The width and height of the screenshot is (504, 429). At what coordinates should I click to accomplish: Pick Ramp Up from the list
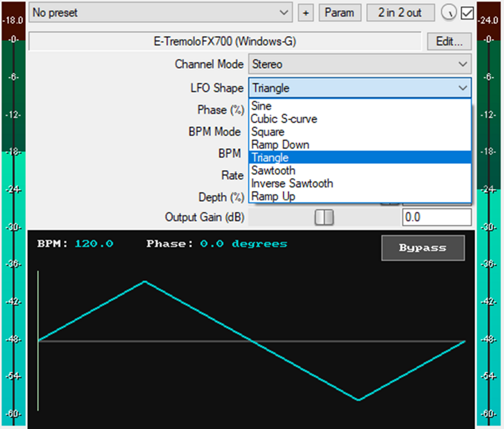click(360, 196)
